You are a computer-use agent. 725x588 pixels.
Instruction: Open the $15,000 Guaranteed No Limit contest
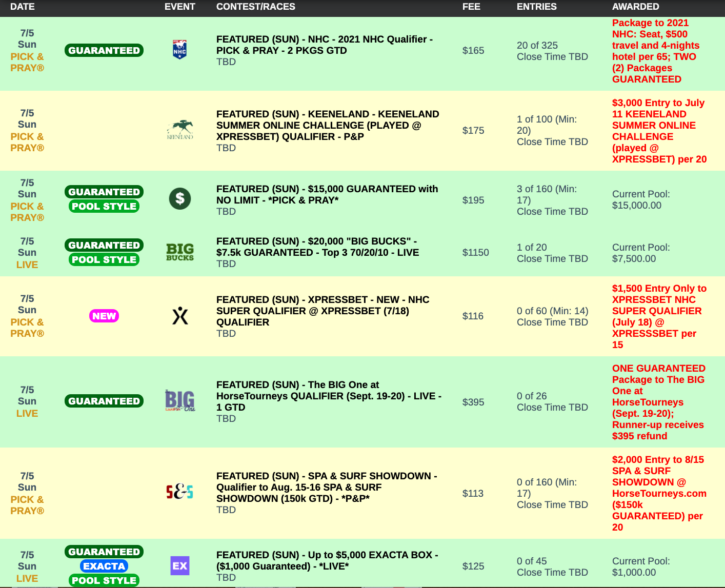pyautogui.click(x=327, y=194)
